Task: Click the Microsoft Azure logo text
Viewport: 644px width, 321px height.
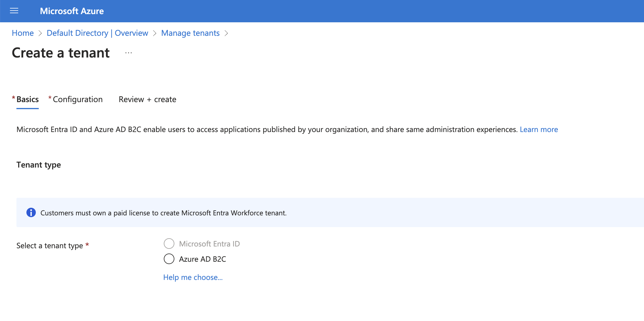Action: (x=72, y=11)
